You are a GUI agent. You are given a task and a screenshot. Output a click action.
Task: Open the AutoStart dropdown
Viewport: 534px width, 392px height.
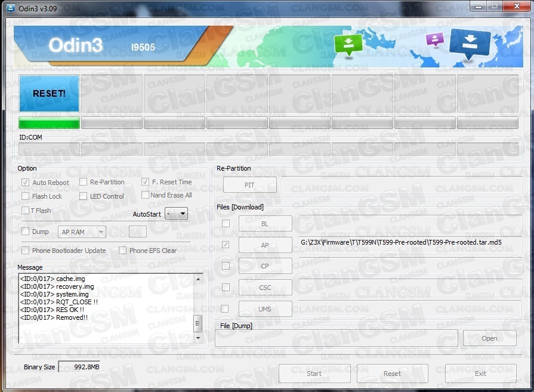click(x=176, y=214)
